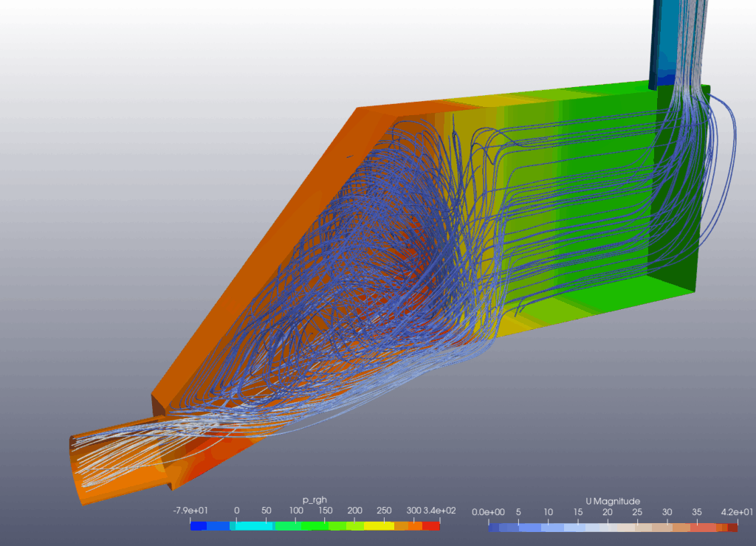Click the 100 tick label on p_rgh legend
The width and height of the screenshot is (756, 546).
point(296,511)
